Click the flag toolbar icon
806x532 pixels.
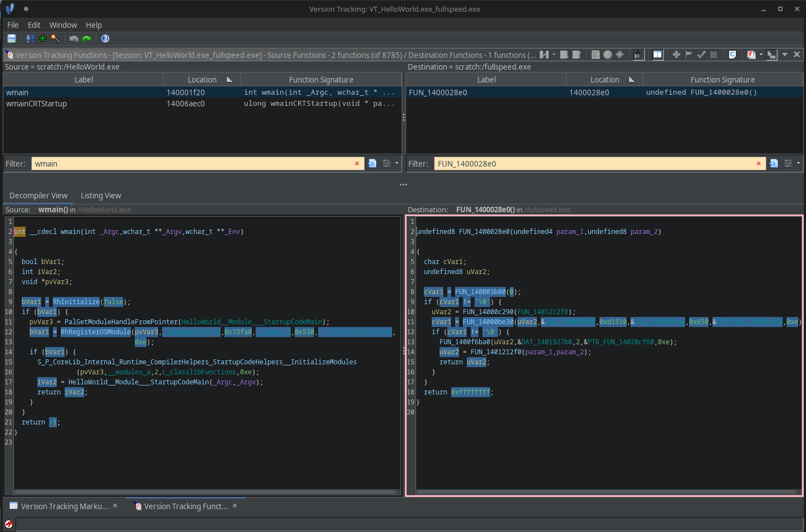tap(689, 55)
